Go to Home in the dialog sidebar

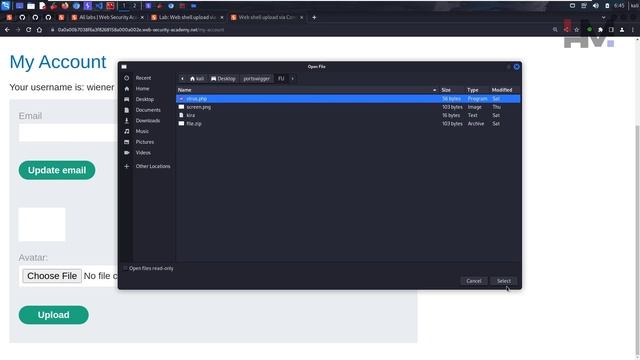(x=142, y=89)
